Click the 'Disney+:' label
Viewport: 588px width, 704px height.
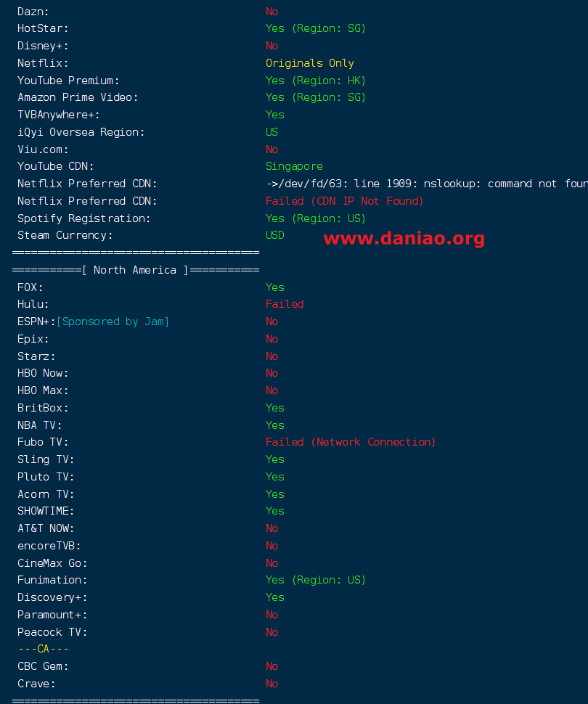pos(43,46)
